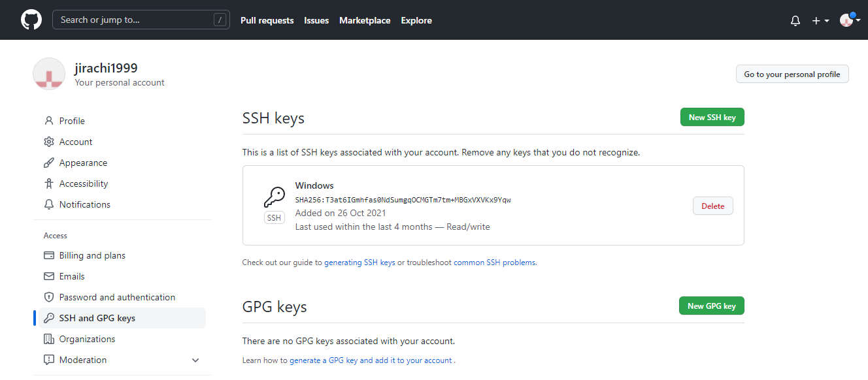Click the Account gear icon in sidebar

48,142
